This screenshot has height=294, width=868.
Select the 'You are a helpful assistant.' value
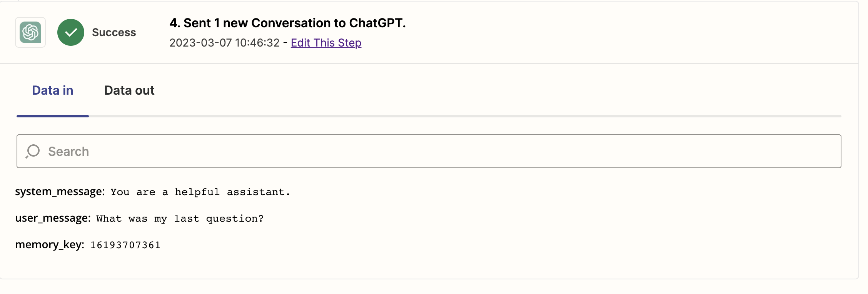click(x=200, y=192)
